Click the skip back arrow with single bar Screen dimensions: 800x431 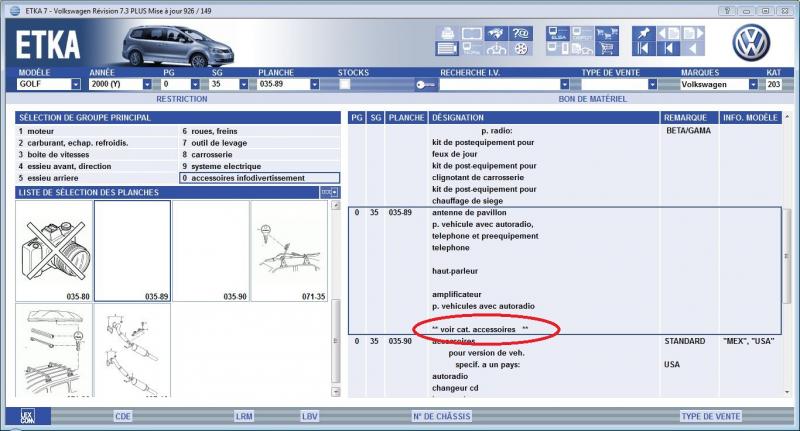(668, 48)
